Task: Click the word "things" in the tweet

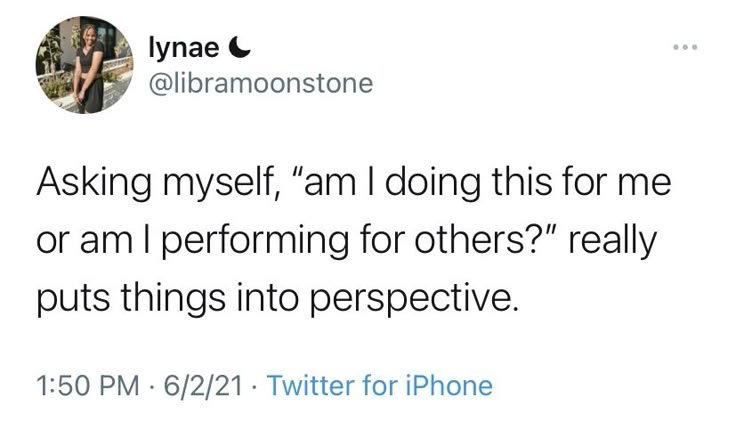Action: 173,300
